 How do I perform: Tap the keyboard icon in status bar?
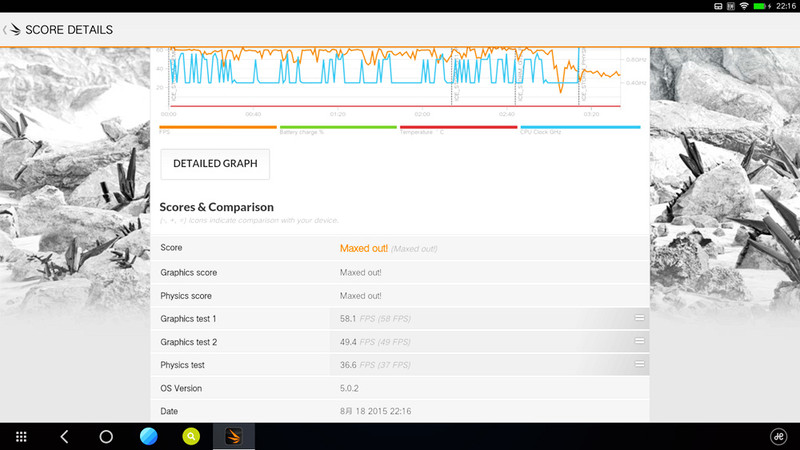718,6
